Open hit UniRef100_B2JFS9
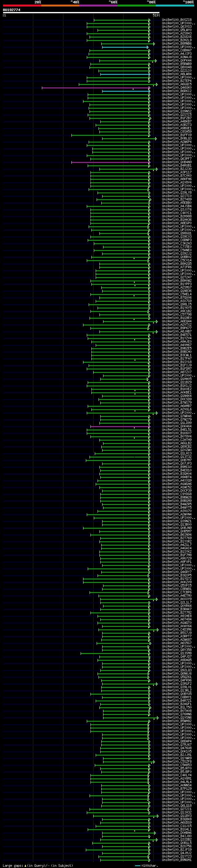The height and width of the screenshot is (868, 197). pos(177,850)
